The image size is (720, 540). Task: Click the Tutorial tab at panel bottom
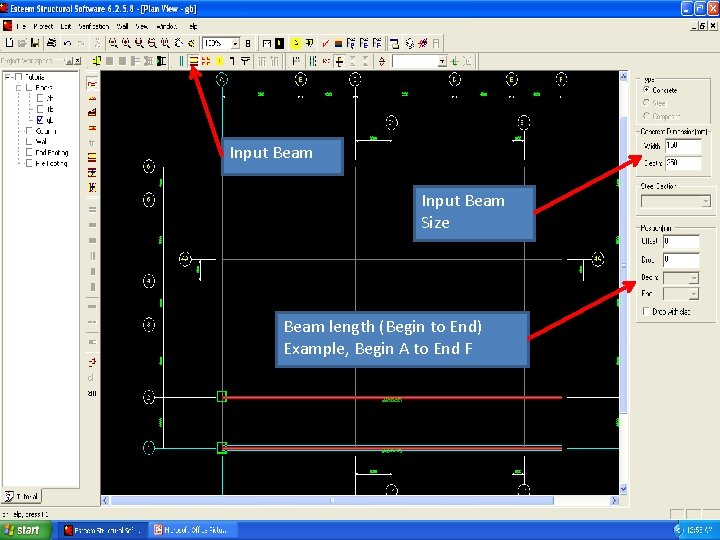22,496
